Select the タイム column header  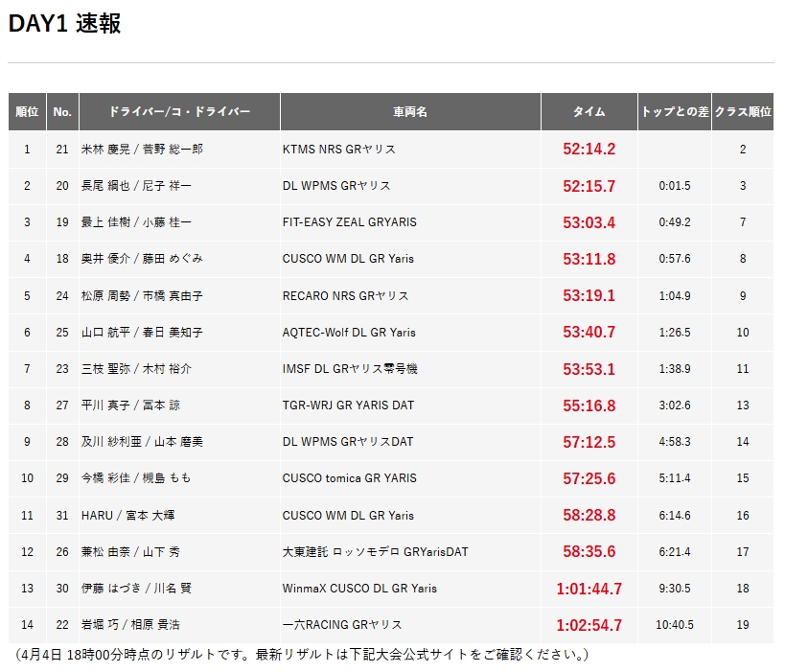point(589,112)
